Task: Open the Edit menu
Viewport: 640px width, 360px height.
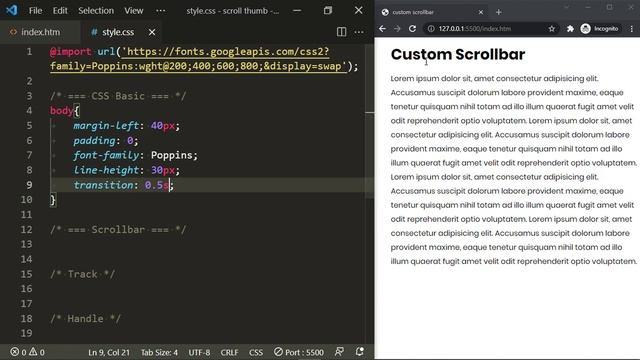Action: point(60,11)
